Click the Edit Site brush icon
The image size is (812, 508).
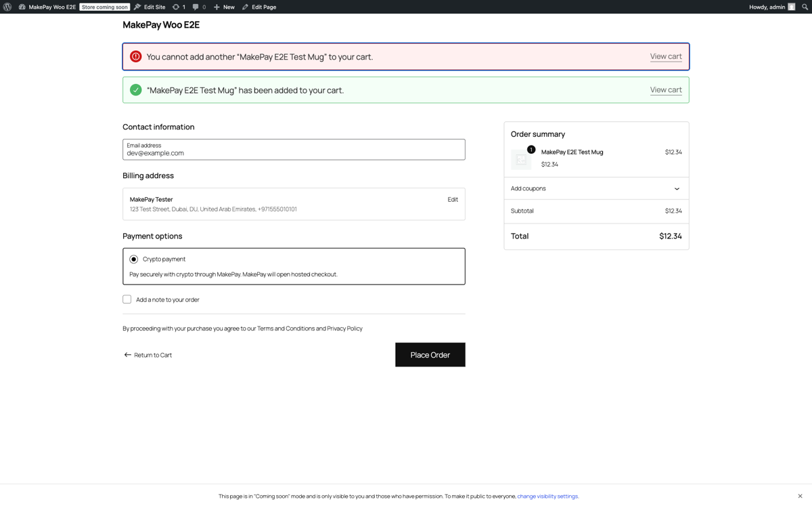137,7
